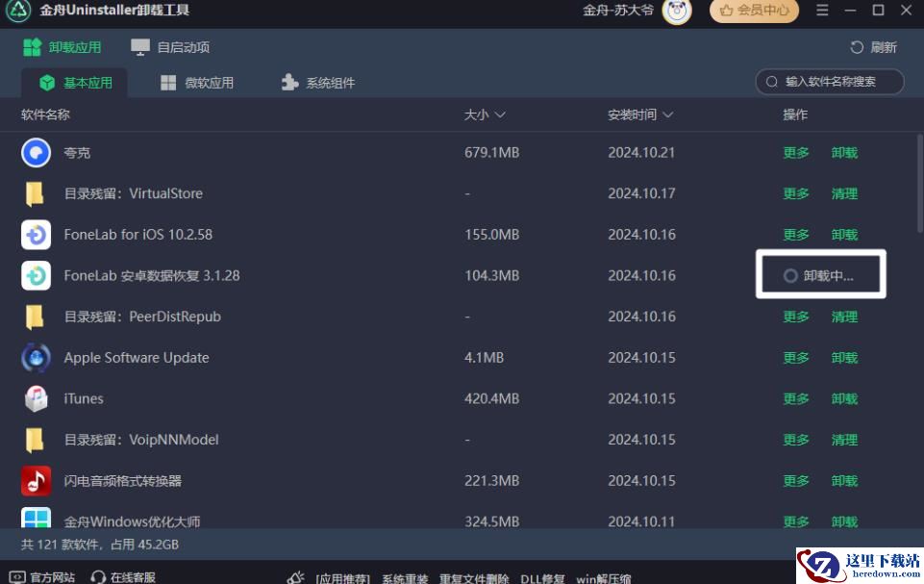This screenshot has width=924, height=584.
Task: Open the hamburger menu in title bar
Action: pyautogui.click(x=822, y=11)
